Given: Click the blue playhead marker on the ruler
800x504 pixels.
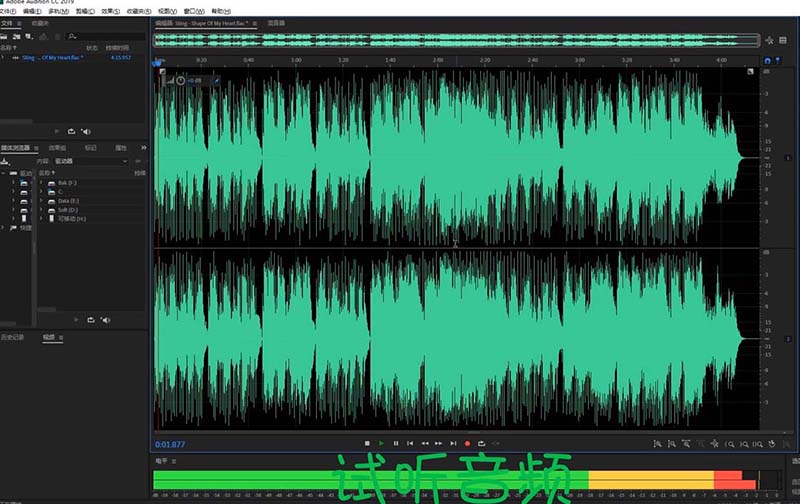Looking at the screenshot, I should coord(157,62).
